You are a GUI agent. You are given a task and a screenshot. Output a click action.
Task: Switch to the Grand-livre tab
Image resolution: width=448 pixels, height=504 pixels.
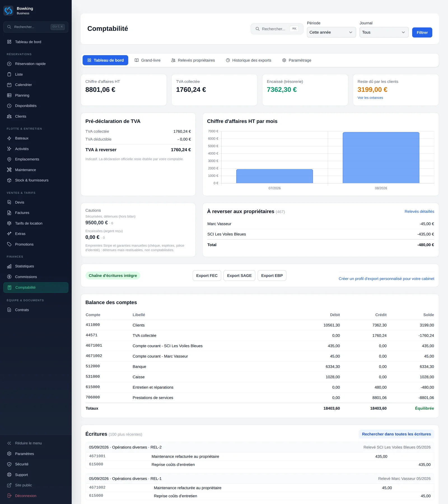pyautogui.click(x=148, y=60)
